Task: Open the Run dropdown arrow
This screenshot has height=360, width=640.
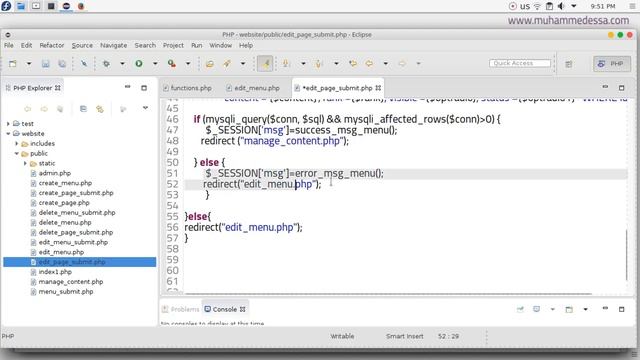Action: [x=155, y=64]
